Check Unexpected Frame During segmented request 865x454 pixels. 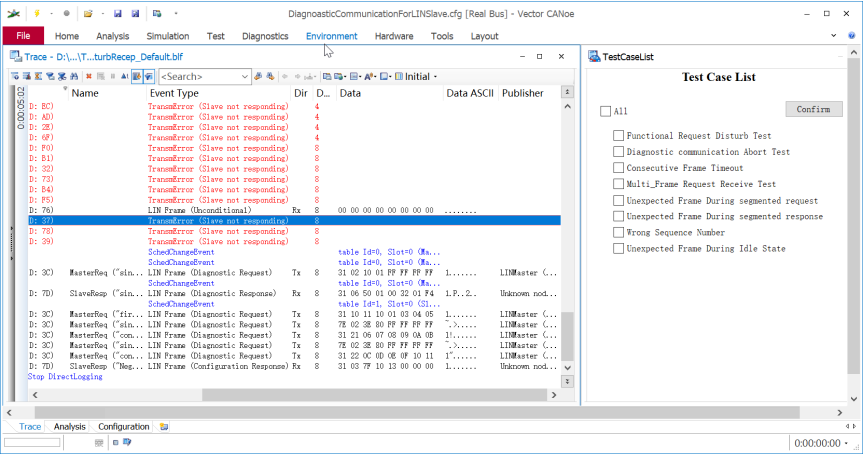coord(618,200)
